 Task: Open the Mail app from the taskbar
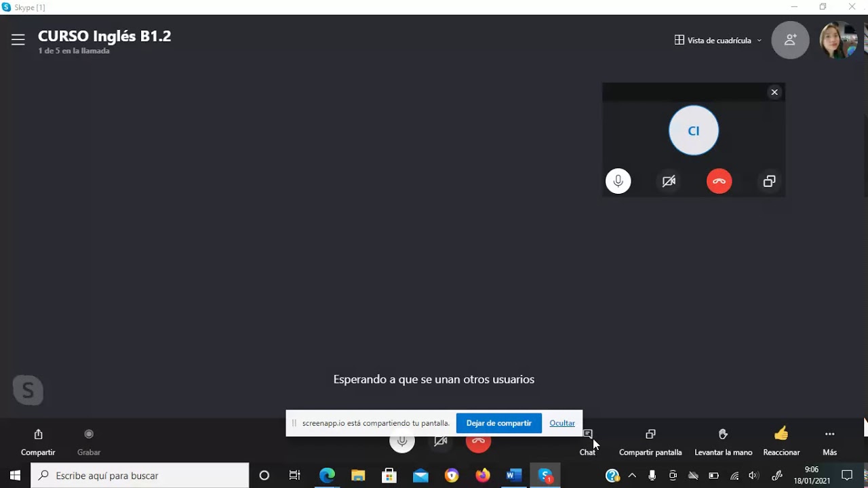pyautogui.click(x=420, y=476)
